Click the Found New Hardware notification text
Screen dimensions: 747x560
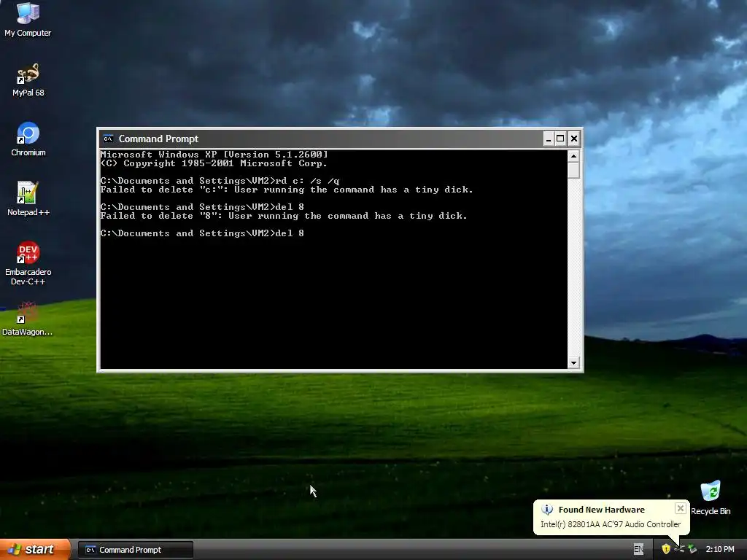601,510
